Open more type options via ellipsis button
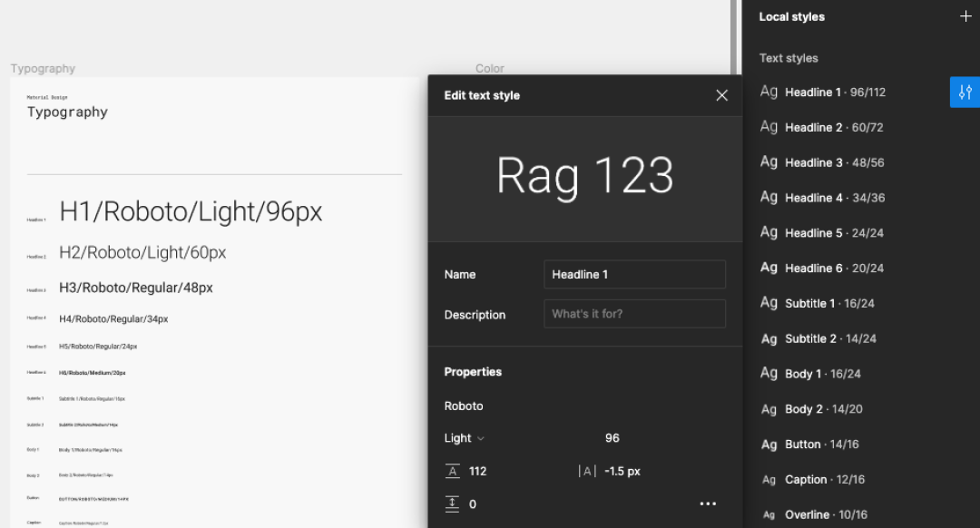Viewport: 980px width, 528px height. coord(709,504)
